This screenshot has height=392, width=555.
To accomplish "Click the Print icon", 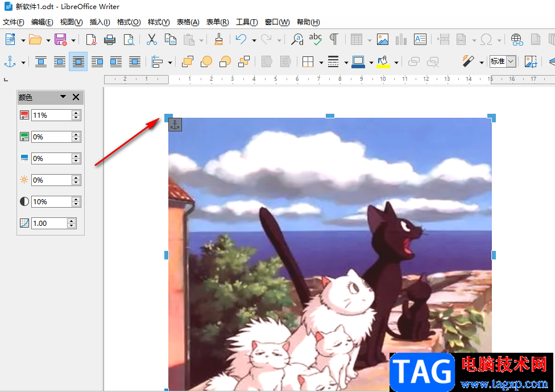I will 110,40.
